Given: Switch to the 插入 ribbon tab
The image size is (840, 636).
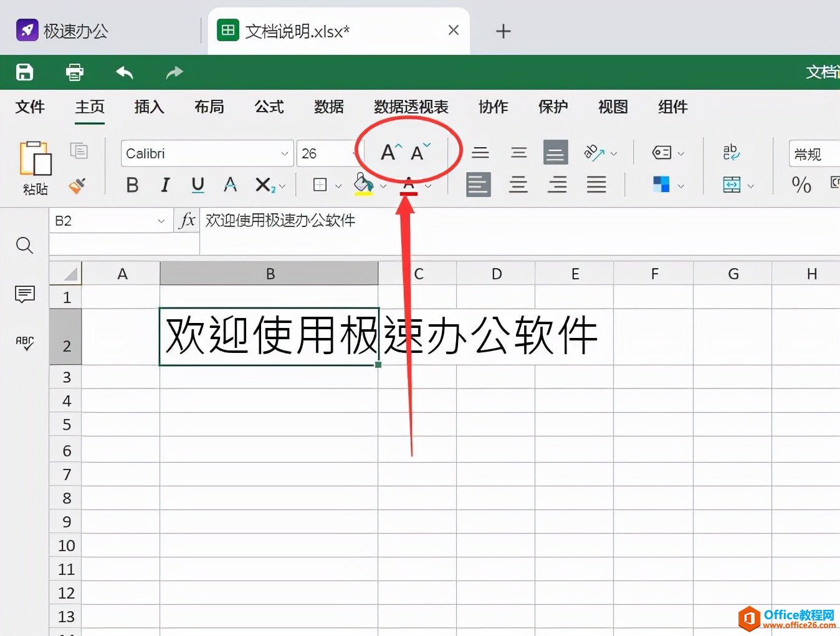Looking at the screenshot, I should (x=148, y=107).
